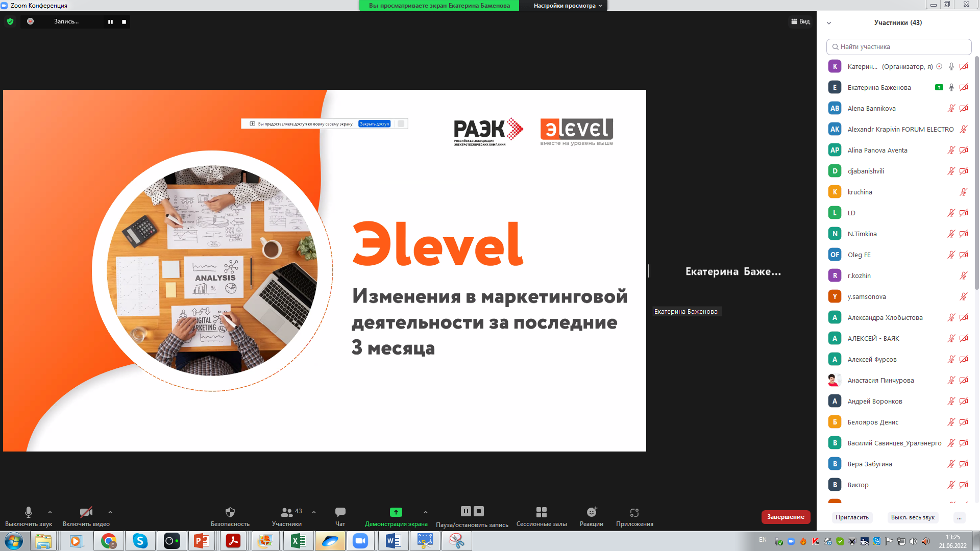Image resolution: width=980 pixels, height=551 pixels.
Task: Click the Екатерина Баже... video tile
Action: tap(733, 271)
